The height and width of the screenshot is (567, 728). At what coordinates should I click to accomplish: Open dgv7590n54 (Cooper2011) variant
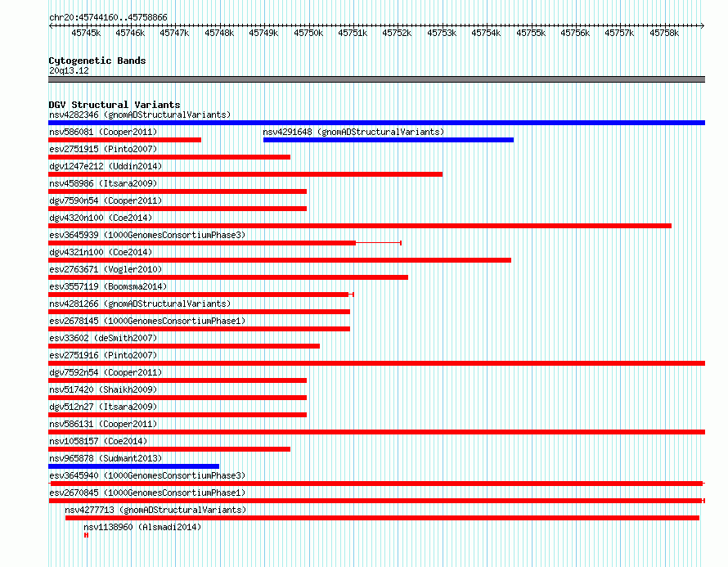(x=106, y=200)
